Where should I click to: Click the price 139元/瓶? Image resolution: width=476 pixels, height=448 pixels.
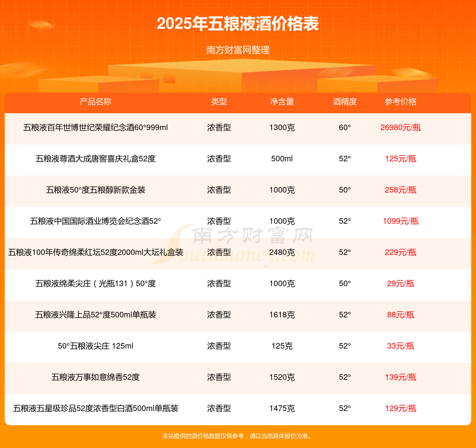(401, 377)
